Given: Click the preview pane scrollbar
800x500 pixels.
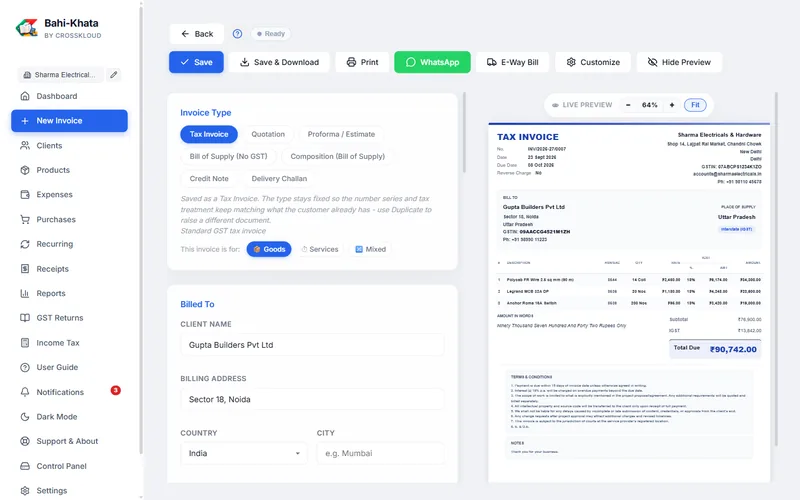Looking at the screenshot, I should 776,269.
